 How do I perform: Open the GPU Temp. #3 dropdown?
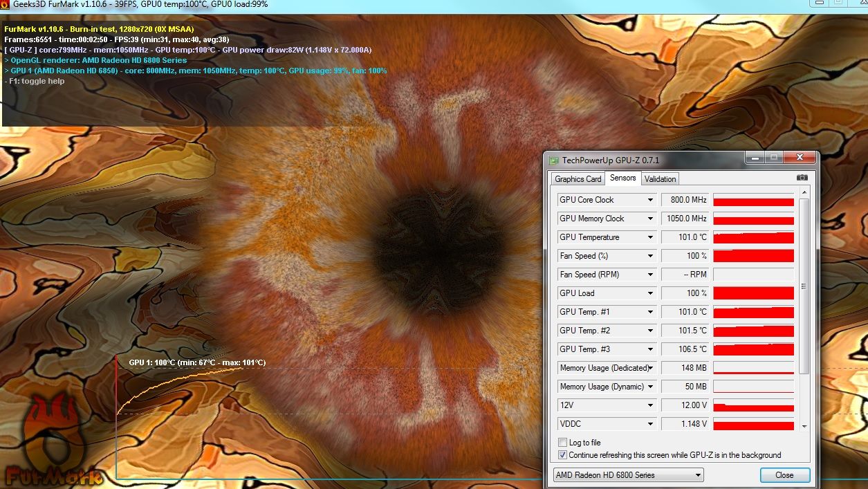(x=650, y=349)
